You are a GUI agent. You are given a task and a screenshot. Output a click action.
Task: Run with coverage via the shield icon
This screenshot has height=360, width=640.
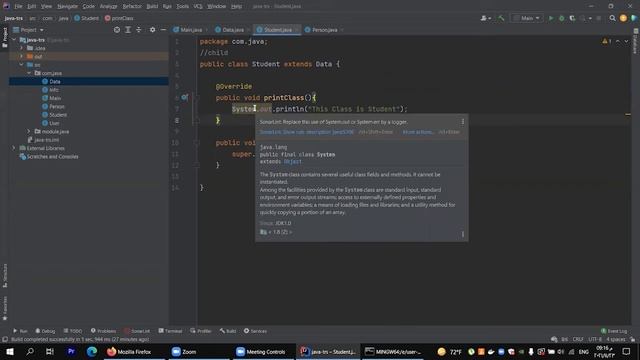coord(572,18)
